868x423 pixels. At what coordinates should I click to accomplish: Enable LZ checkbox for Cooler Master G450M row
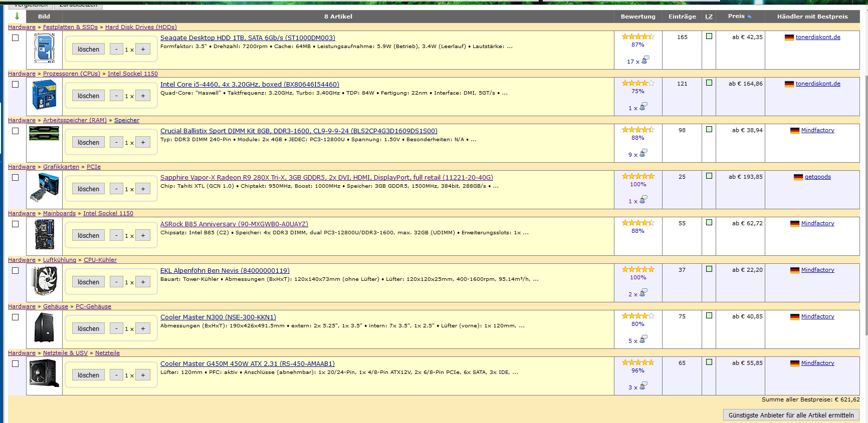(x=709, y=362)
